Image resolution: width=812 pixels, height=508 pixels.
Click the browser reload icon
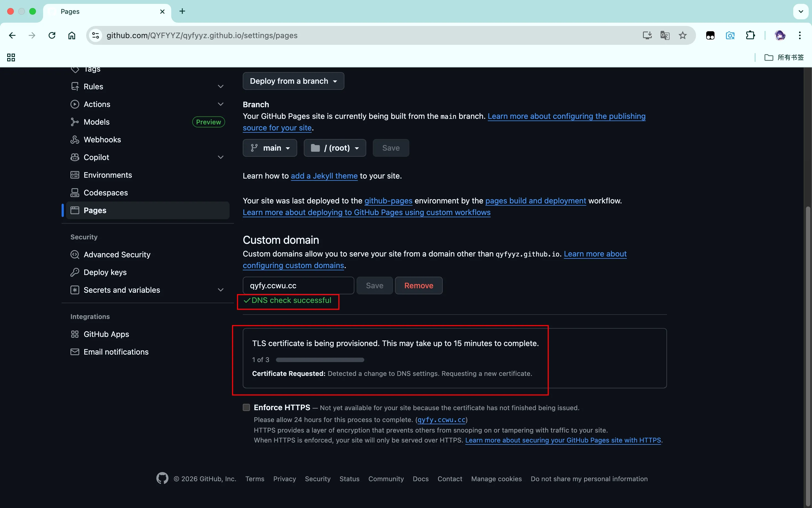[52, 35]
